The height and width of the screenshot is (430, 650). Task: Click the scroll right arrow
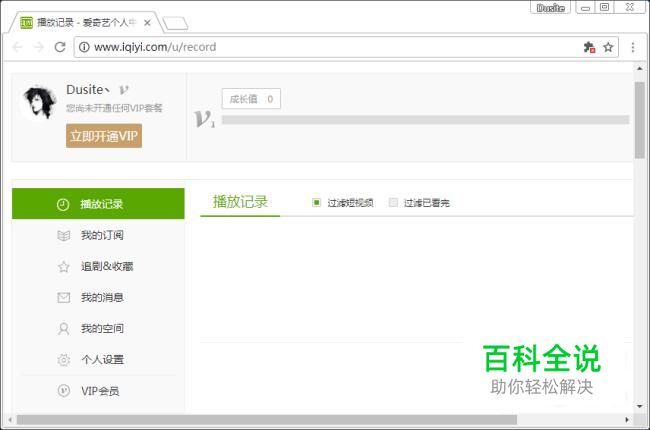(x=627, y=420)
